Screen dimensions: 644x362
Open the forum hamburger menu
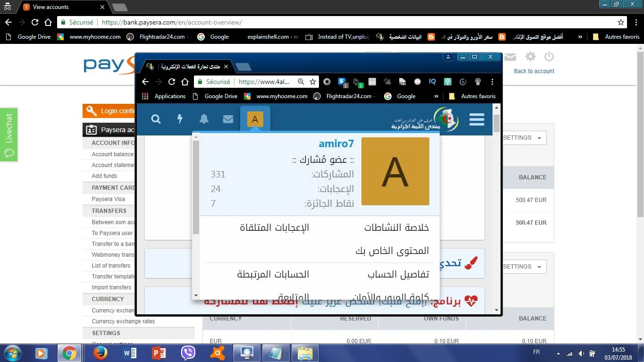coord(477,119)
